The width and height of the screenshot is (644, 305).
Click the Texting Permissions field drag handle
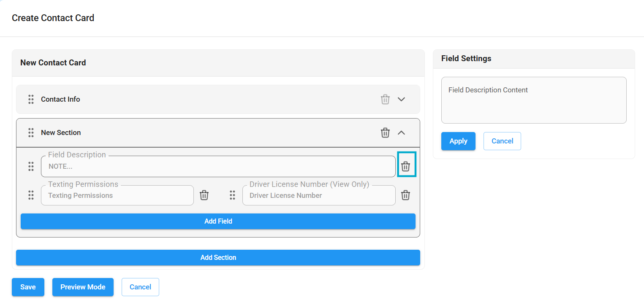[x=31, y=195]
